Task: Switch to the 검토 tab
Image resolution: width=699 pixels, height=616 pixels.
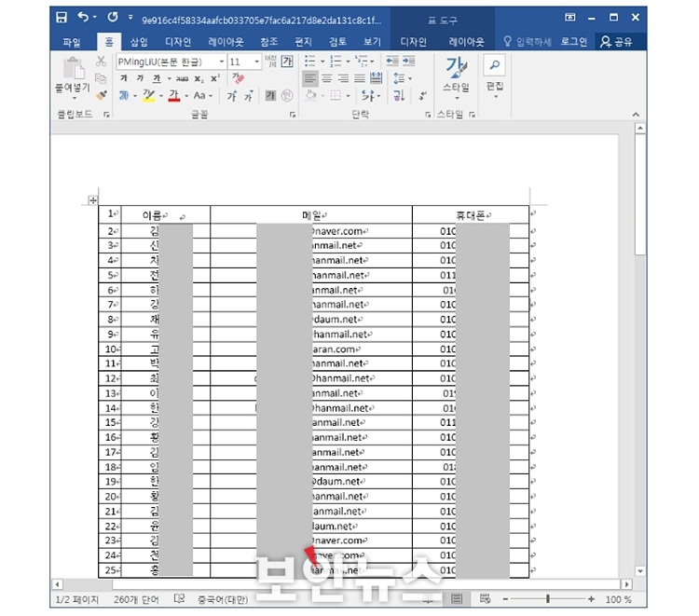Action: coord(337,42)
